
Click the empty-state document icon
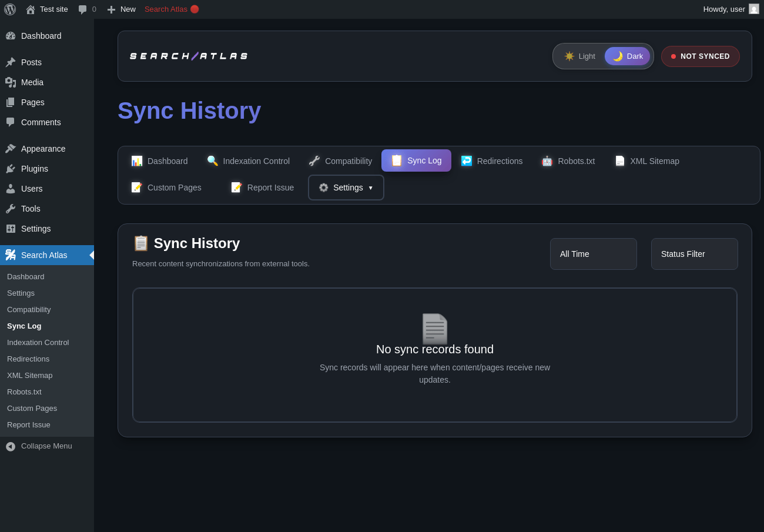[435, 329]
